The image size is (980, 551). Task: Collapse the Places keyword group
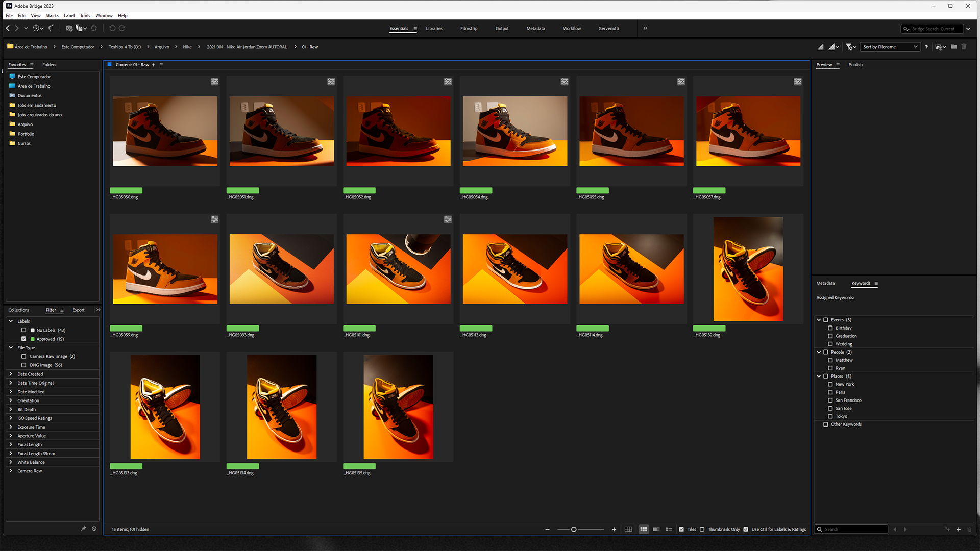pos(819,376)
